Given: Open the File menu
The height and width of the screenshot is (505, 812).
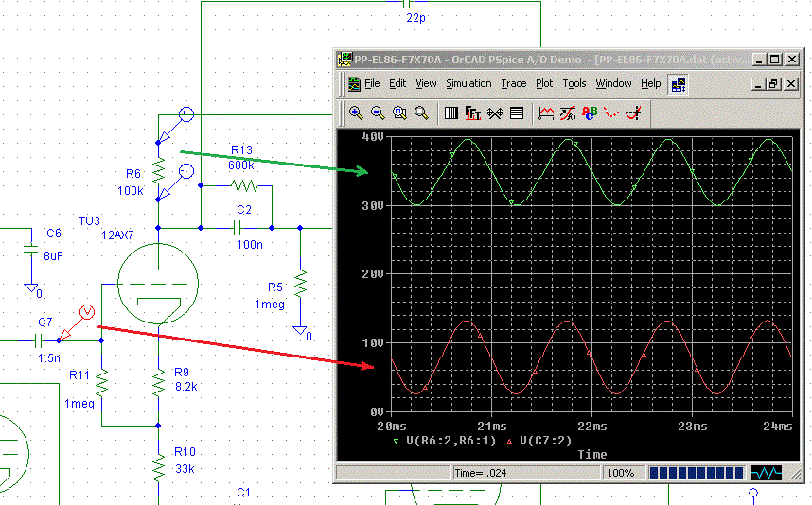Looking at the screenshot, I should pos(372,84).
